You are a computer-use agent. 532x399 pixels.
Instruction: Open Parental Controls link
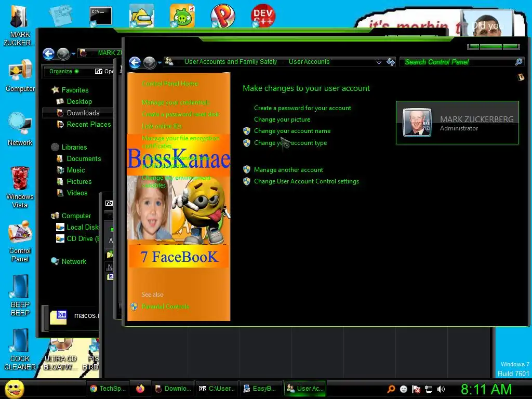pos(165,307)
